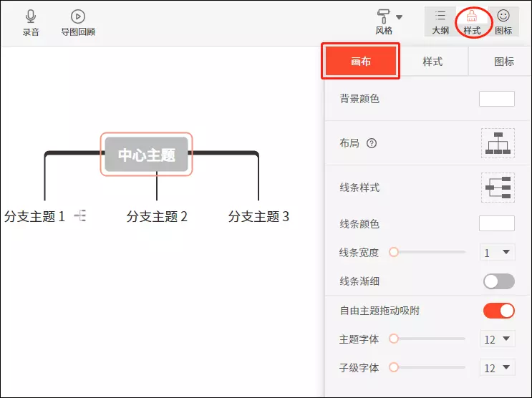Screen dimensions: 532x398
Task: Click the 录音 microphone icon
Action: click(x=31, y=16)
